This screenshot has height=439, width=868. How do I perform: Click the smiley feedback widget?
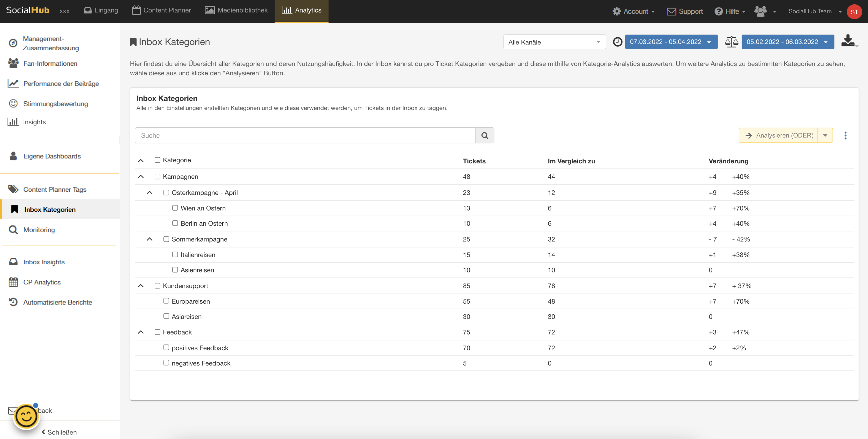click(x=26, y=416)
